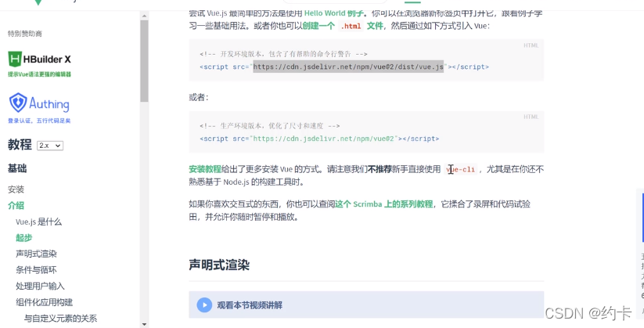Go to 条件与循环 in the sidebar
Image resolution: width=644 pixels, height=328 pixels.
pos(36,270)
